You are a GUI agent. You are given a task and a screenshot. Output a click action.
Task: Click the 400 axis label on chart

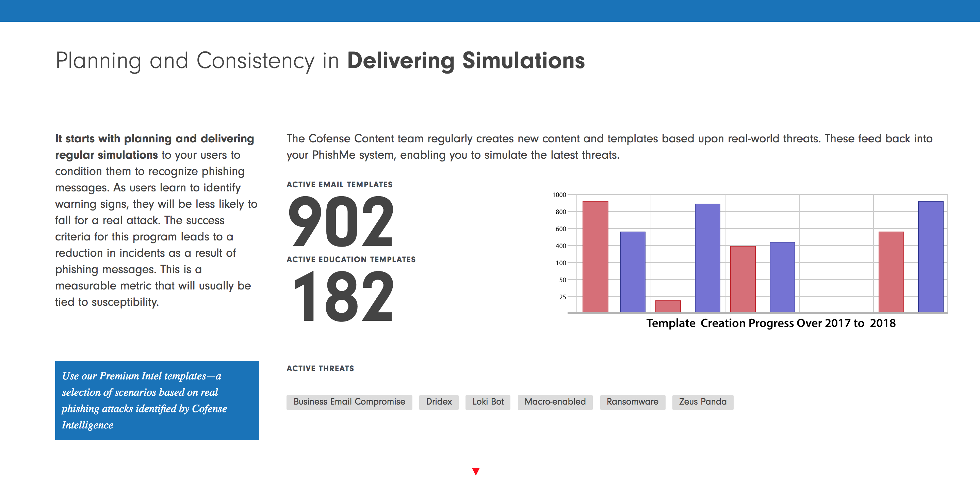560,246
